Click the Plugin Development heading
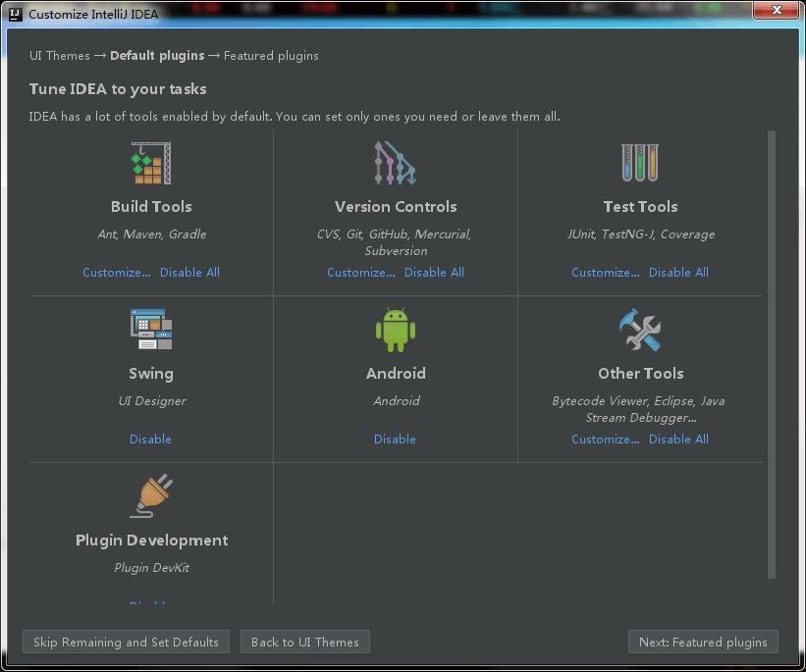The width and height of the screenshot is (806, 672). [151, 541]
